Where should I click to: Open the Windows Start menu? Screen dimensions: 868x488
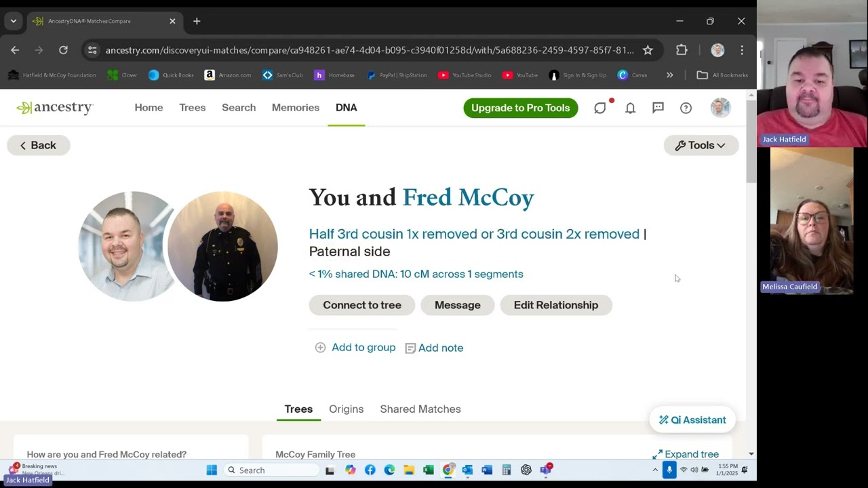click(212, 470)
